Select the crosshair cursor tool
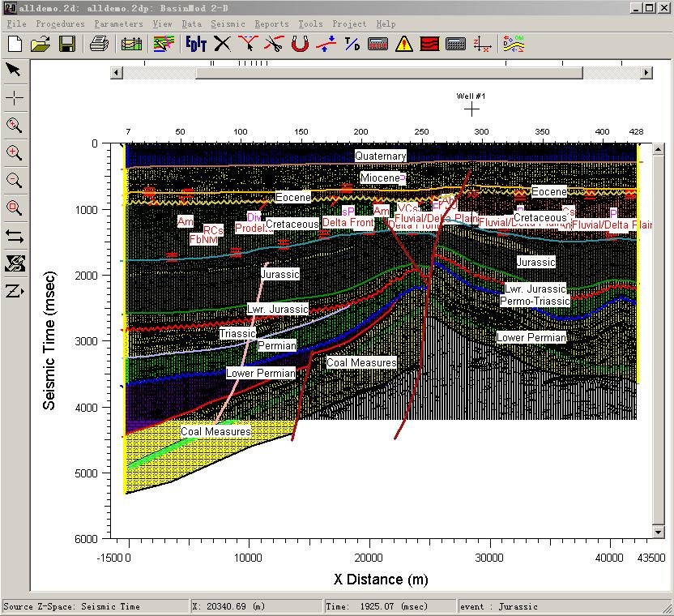674x616 pixels. [x=15, y=98]
